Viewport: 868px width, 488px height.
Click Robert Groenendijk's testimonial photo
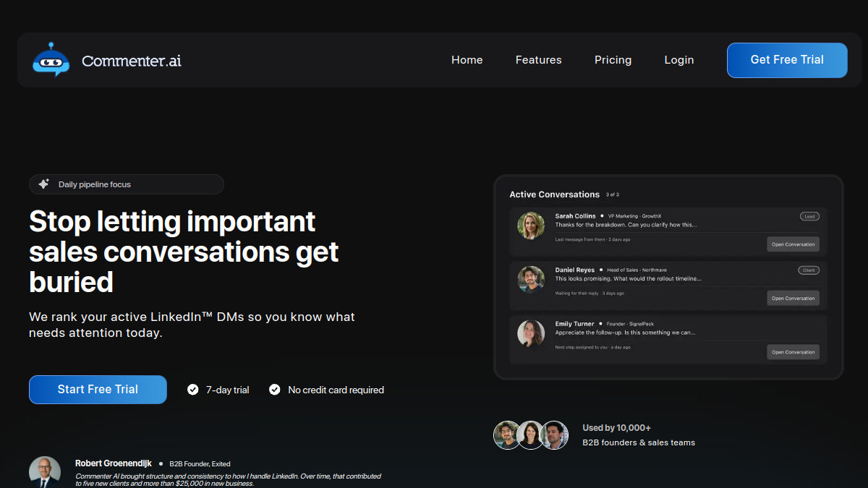tap(45, 471)
